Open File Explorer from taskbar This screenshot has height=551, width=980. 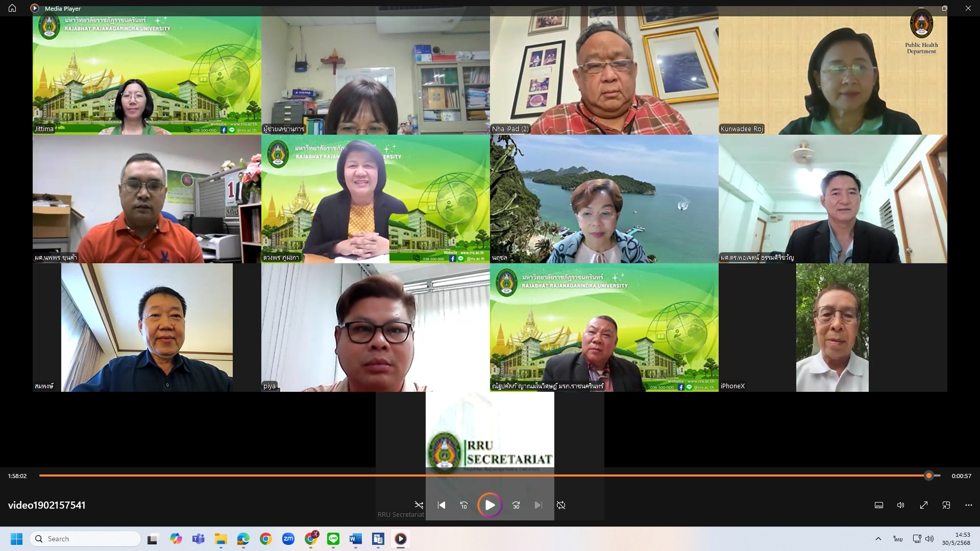click(220, 539)
